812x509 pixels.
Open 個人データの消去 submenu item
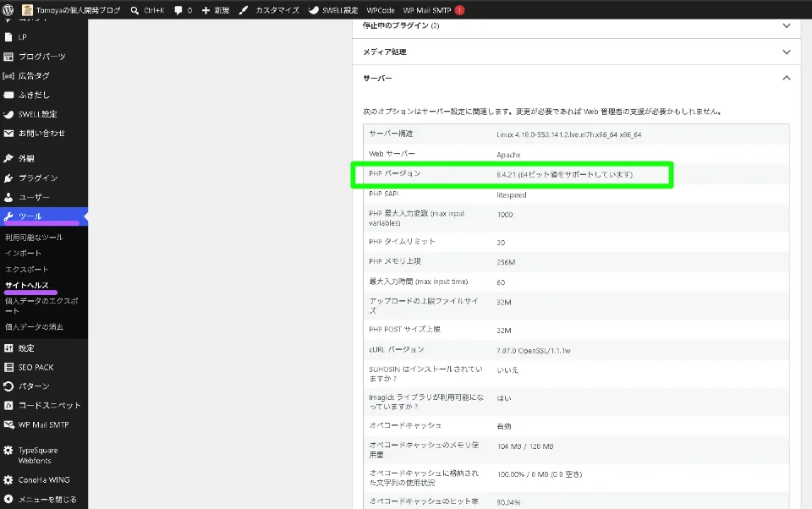(34, 326)
